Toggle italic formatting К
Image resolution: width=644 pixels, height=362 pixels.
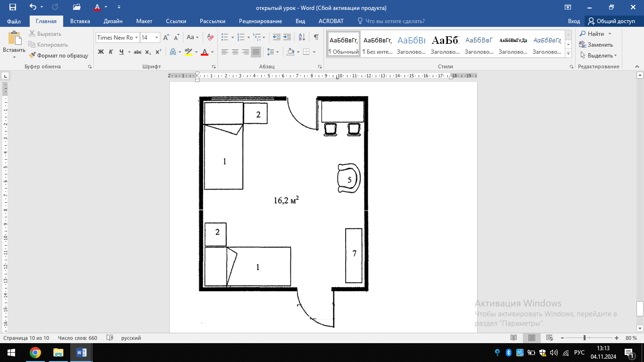(x=111, y=52)
